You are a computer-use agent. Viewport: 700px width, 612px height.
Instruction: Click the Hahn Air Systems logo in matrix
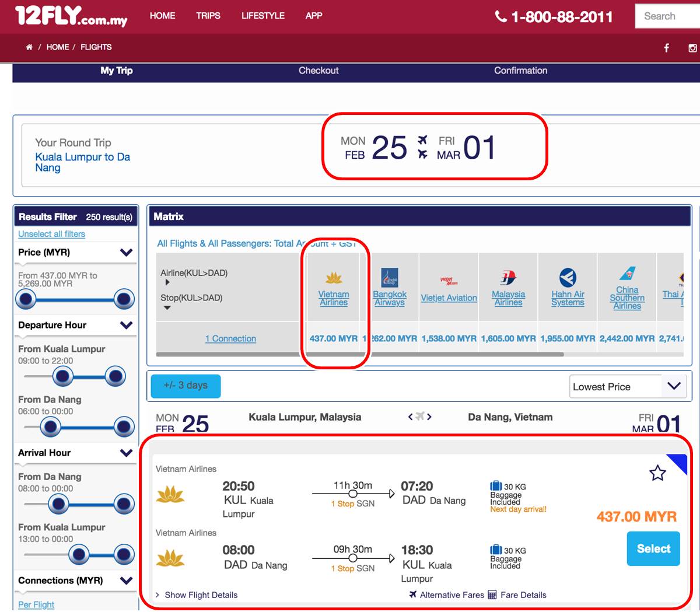[568, 277]
